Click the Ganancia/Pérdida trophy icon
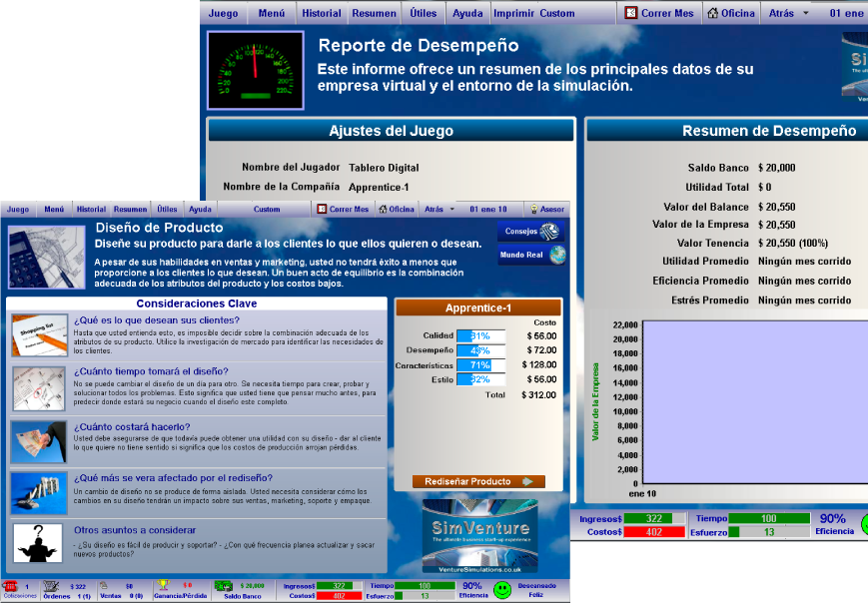The height and width of the screenshot is (603, 868). point(163,585)
